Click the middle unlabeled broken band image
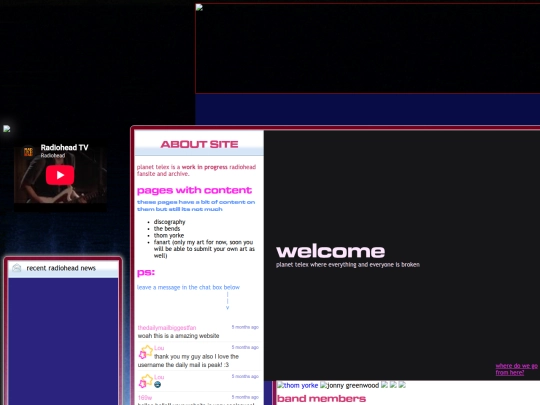 pos(393,385)
